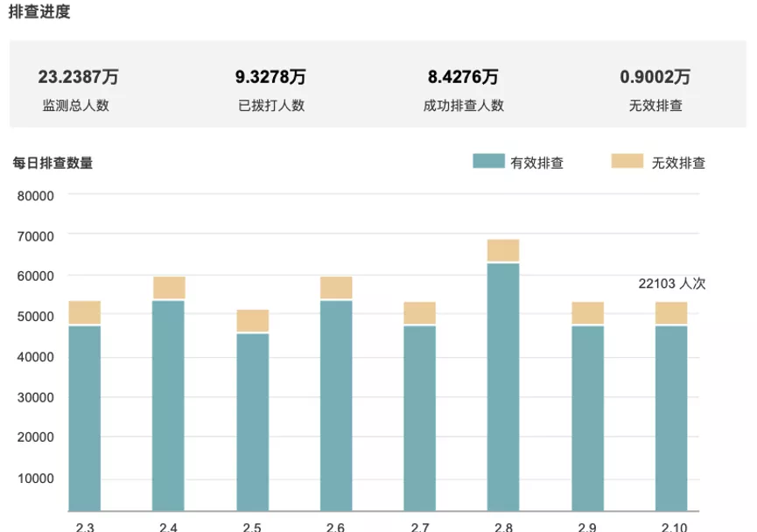Toggle the 有效排查 series legend label
Image resolution: width=757 pixels, height=532 pixels.
[537, 163]
